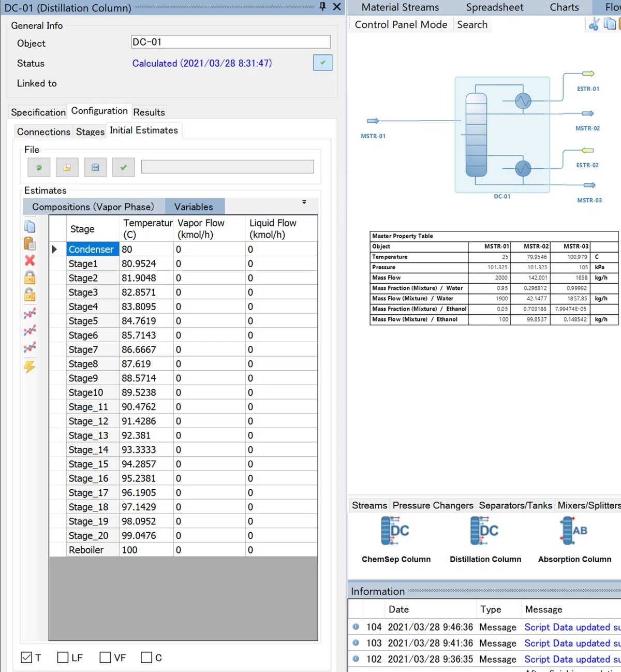The height and width of the screenshot is (672, 621).
Task: Click the scissors cut icon in flowsheet toolbar
Action: pos(594,24)
